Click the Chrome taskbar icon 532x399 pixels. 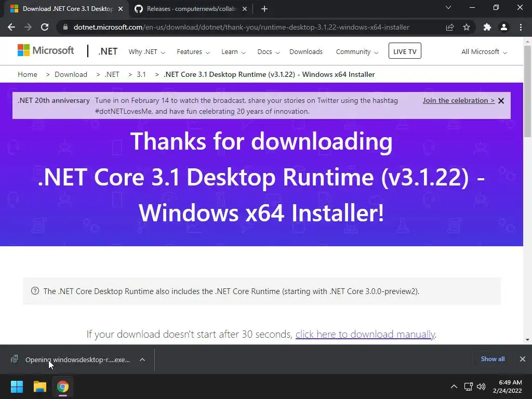62,387
